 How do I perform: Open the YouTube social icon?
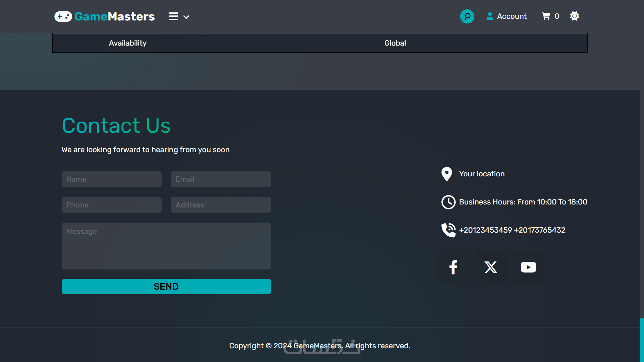click(x=528, y=267)
